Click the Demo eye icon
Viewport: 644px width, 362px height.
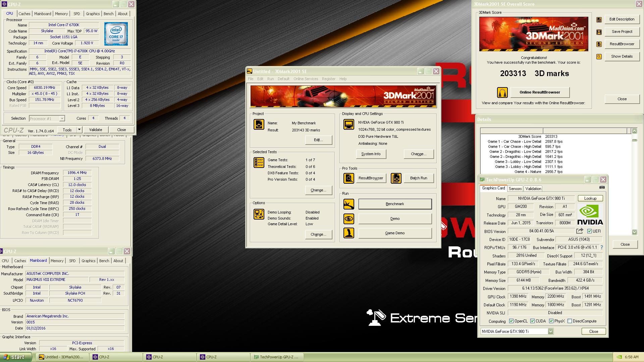[349, 219]
